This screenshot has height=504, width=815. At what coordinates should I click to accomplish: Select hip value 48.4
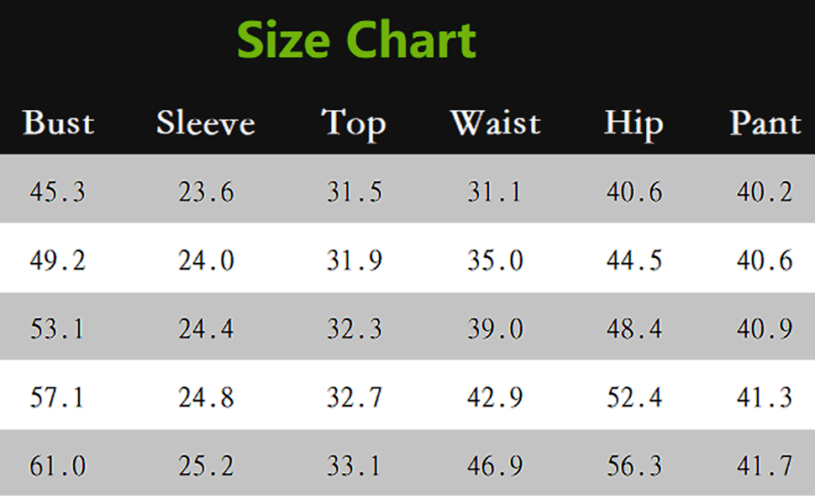click(634, 329)
